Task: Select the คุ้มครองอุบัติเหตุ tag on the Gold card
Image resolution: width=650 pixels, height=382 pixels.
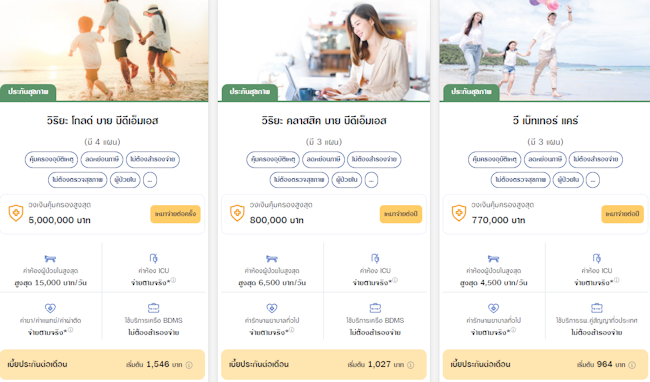Action: click(51, 160)
